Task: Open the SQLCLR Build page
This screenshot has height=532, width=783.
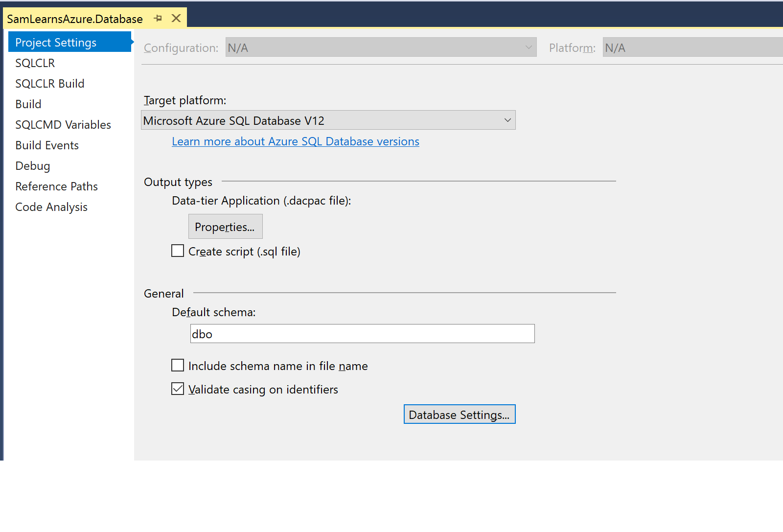Action: [50, 84]
